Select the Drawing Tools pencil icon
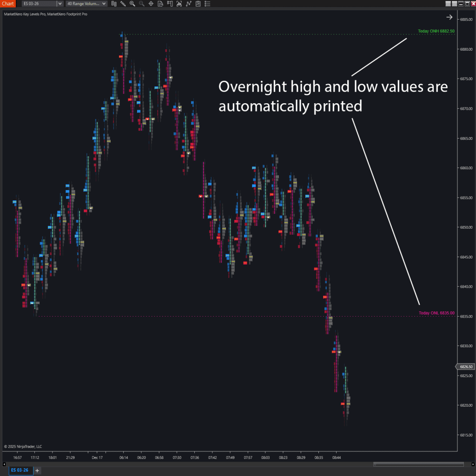The image size is (476, 476). coord(123,4)
